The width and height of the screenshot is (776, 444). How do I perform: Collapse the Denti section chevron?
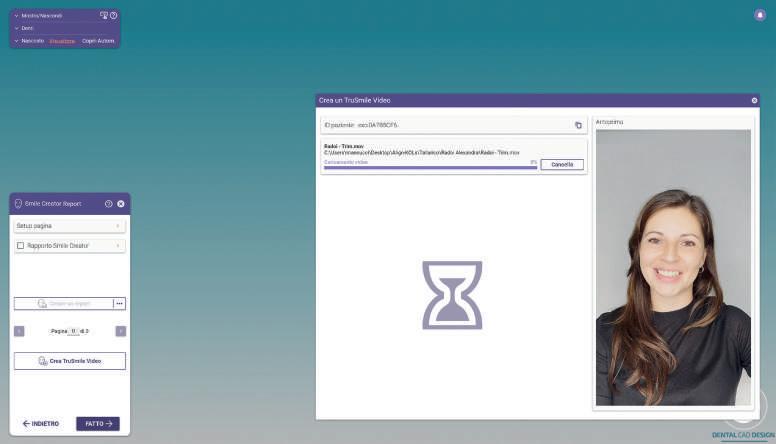(x=16, y=28)
